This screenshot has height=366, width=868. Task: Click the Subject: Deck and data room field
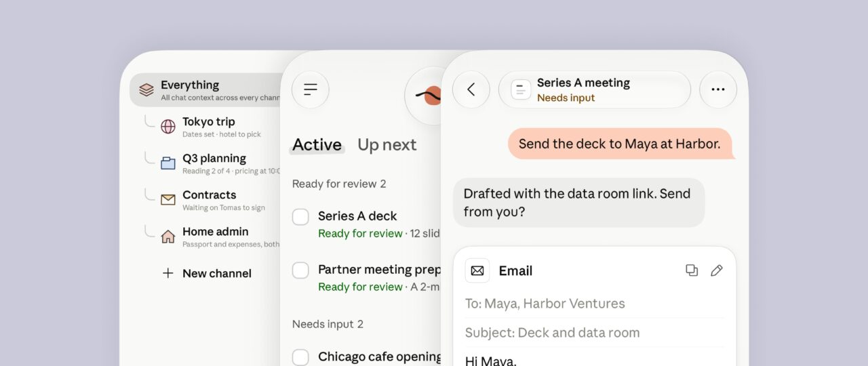pos(595,333)
